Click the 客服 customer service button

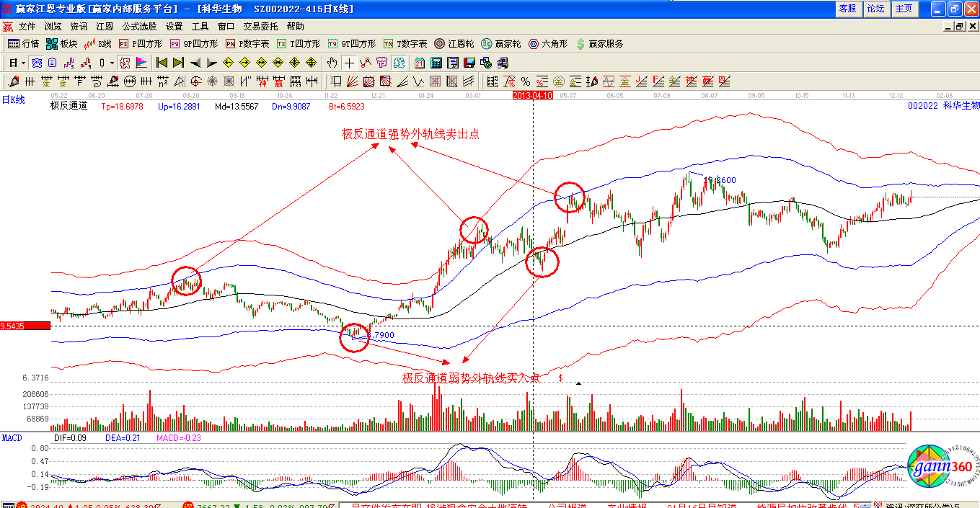(x=847, y=9)
